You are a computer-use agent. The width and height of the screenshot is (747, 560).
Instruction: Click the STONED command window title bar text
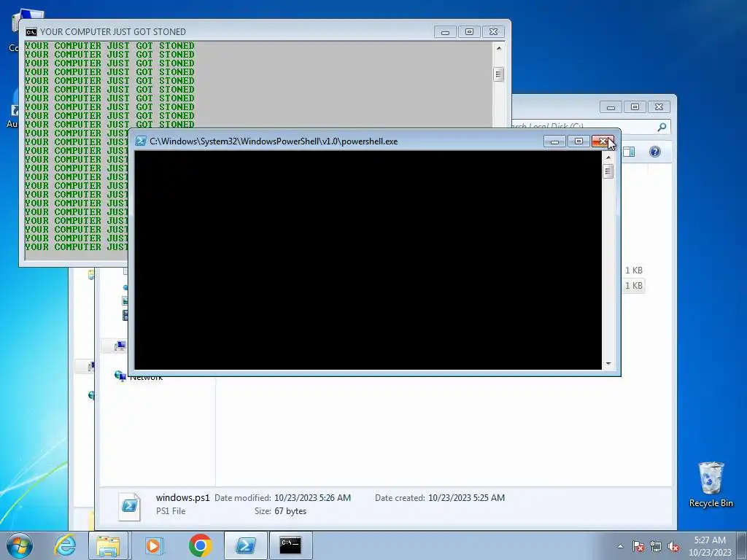113,32
